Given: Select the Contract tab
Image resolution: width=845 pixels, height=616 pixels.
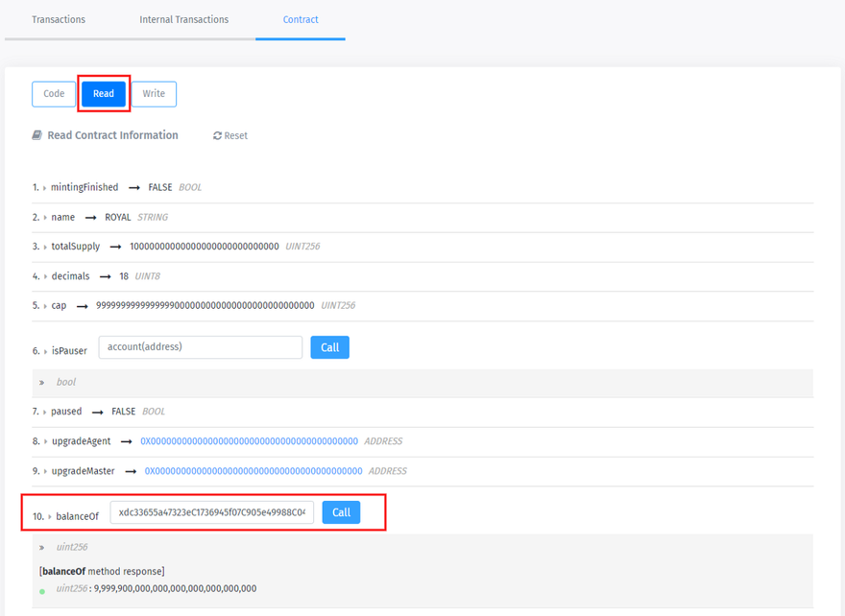Looking at the screenshot, I should click(301, 19).
